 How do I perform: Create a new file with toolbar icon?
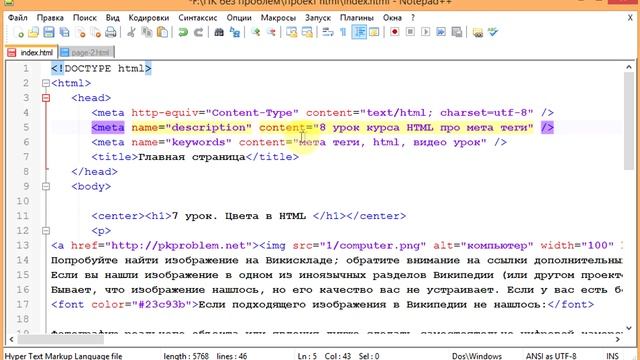coord(18,32)
